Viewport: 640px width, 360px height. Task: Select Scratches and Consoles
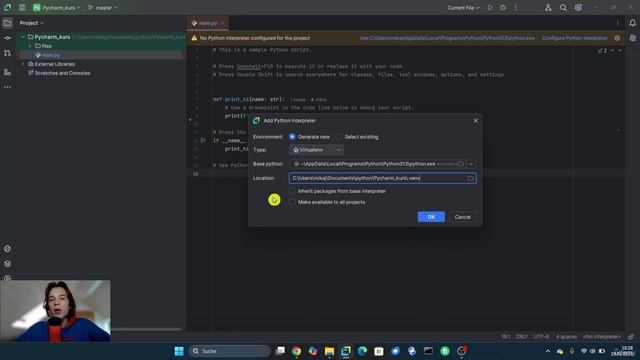point(62,73)
